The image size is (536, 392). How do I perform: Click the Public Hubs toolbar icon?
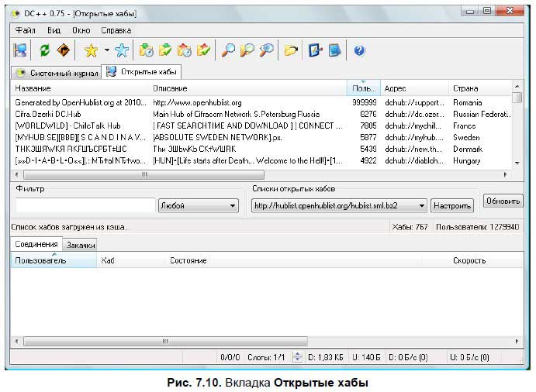point(20,51)
